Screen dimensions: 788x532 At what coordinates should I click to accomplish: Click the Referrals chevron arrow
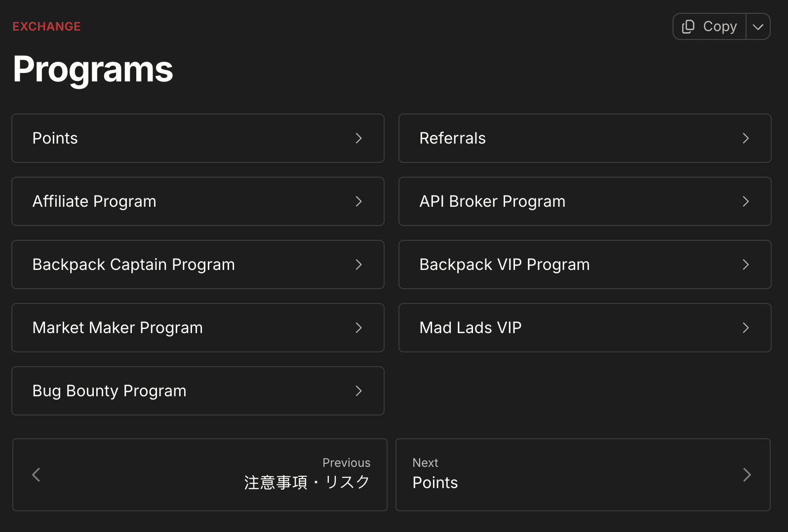[x=746, y=138]
